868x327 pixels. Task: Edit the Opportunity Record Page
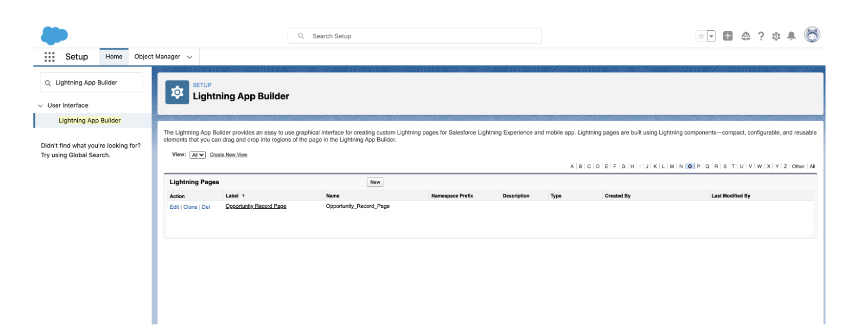click(x=174, y=207)
